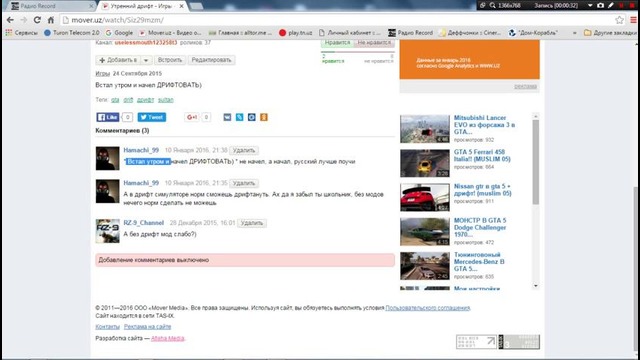Share via the orange Odnoklassniki icon
Viewport: 640px width, 360px height.
click(x=264, y=117)
